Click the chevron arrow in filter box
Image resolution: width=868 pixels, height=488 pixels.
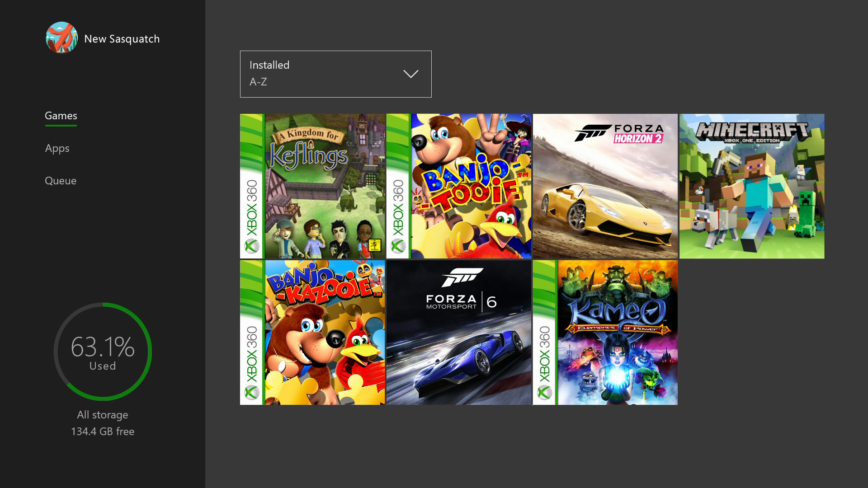410,74
